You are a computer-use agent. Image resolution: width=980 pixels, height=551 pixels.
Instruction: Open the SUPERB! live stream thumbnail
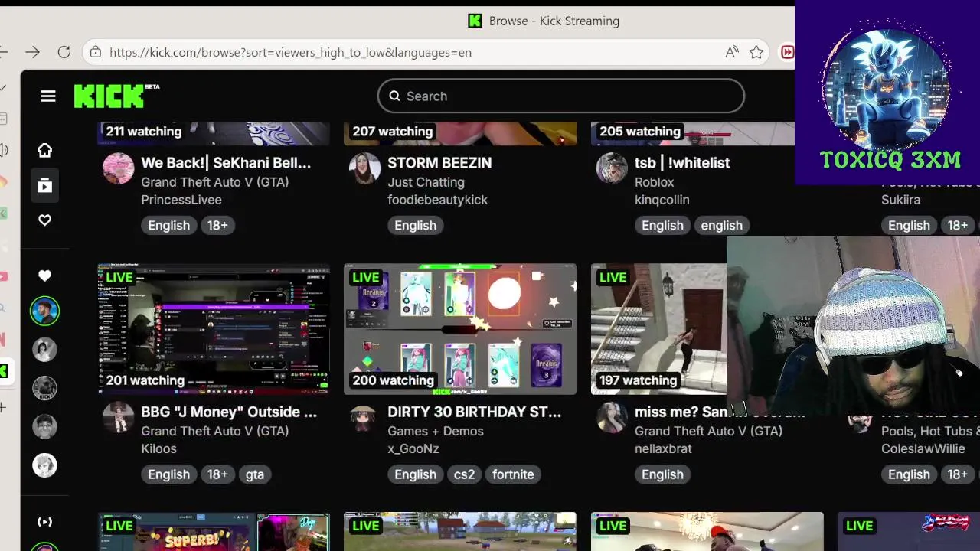[214, 532]
